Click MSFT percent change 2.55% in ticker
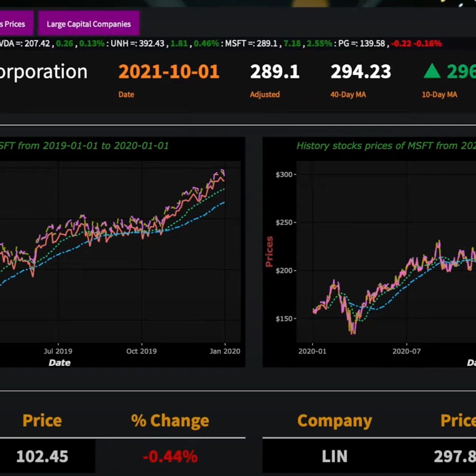The height and width of the screenshot is (476, 476). tap(319, 43)
